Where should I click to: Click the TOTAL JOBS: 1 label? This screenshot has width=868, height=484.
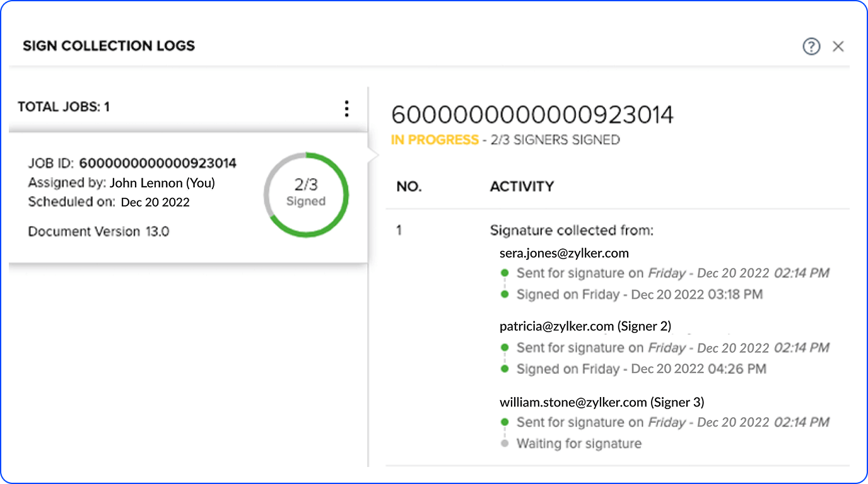tap(64, 107)
